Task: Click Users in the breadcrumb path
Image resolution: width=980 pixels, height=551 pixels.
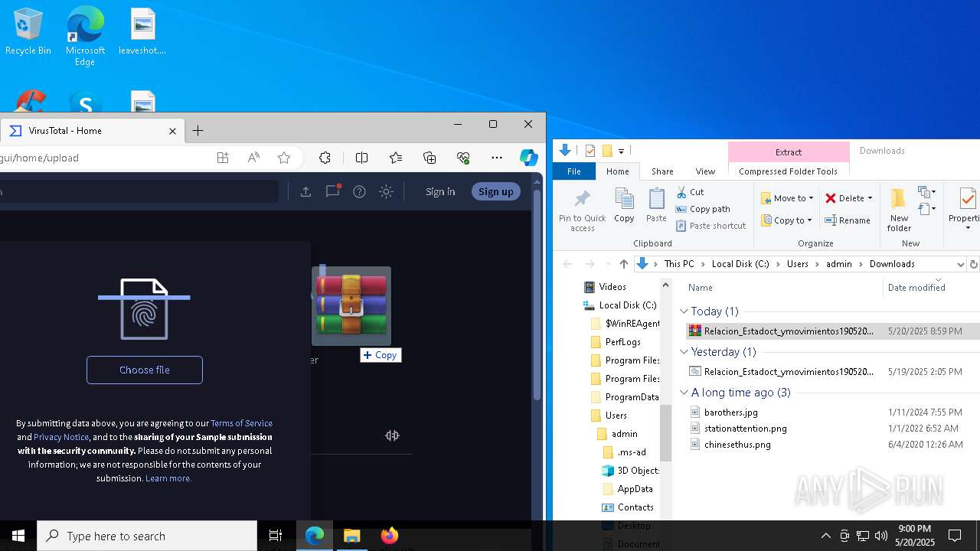Action: 797,264
